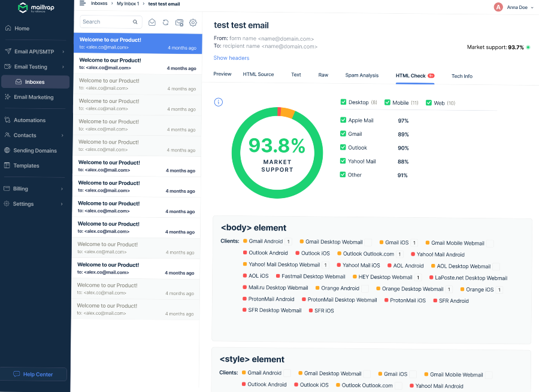Image resolution: width=539 pixels, height=392 pixels.
Task: Uncheck the Yahoo! Mail checkbox
Action: pyautogui.click(x=343, y=161)
